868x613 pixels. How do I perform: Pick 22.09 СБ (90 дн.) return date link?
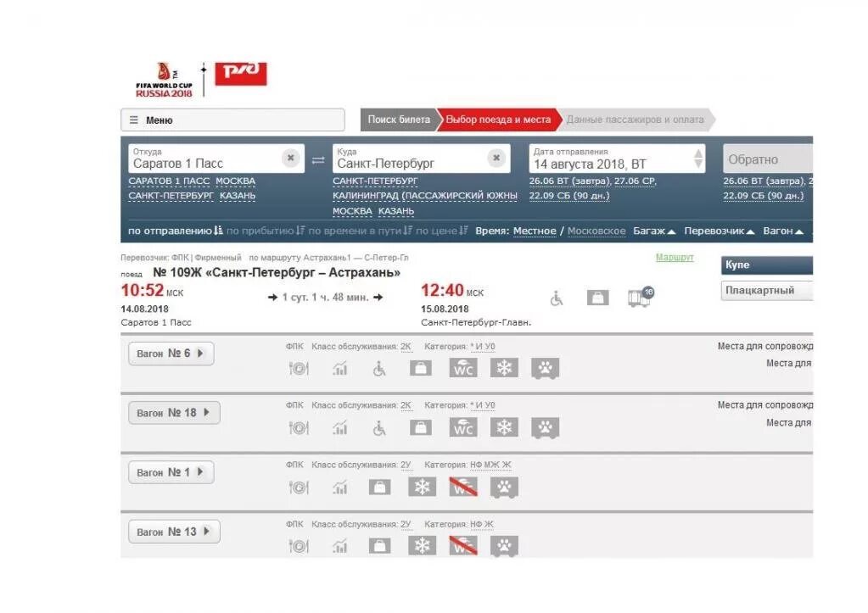764,196
